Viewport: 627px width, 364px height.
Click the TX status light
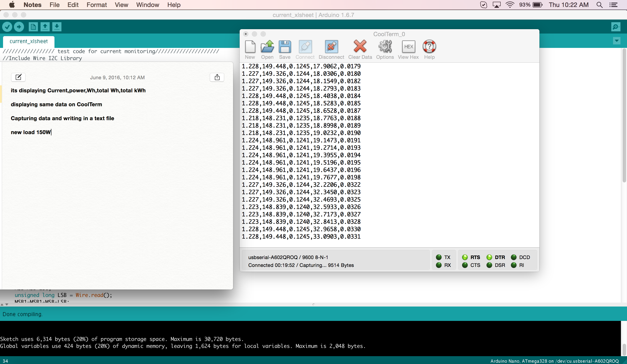click(x=439, y=257)
